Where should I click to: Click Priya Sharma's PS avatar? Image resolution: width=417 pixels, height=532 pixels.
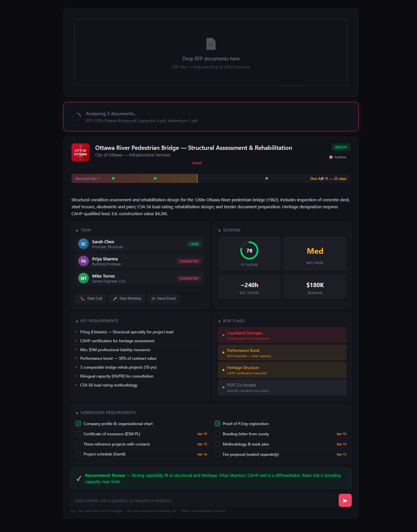point(84,261)
